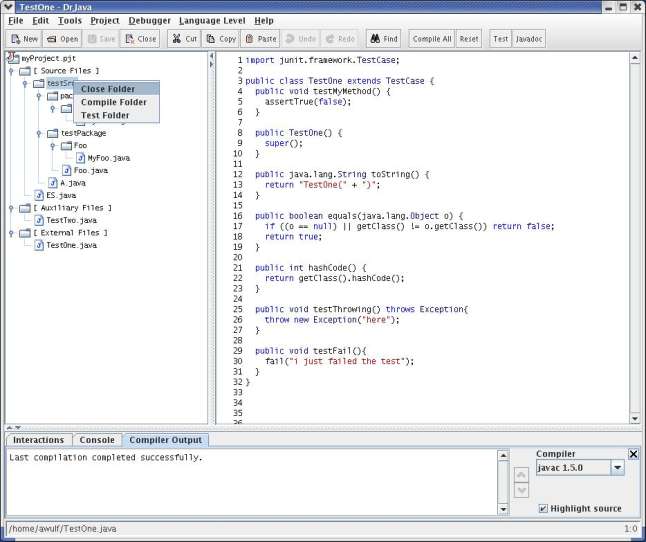646x542 pixels.
Task: Close the Compiler Output panel with X
Action: click(x=633, y=454)
